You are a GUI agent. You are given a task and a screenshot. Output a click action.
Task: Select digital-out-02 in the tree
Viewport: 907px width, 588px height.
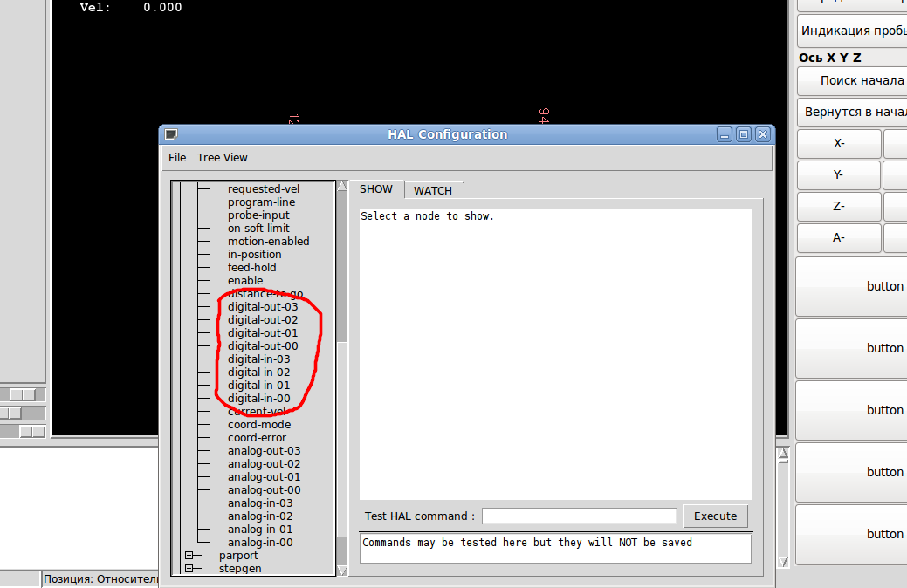tap(263, 319)
